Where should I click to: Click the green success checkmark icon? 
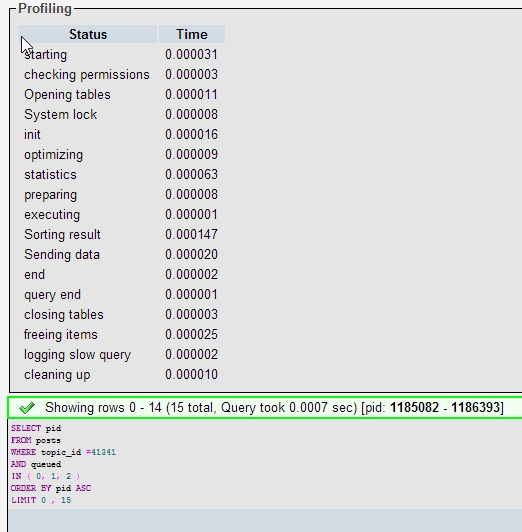point(27,407)
